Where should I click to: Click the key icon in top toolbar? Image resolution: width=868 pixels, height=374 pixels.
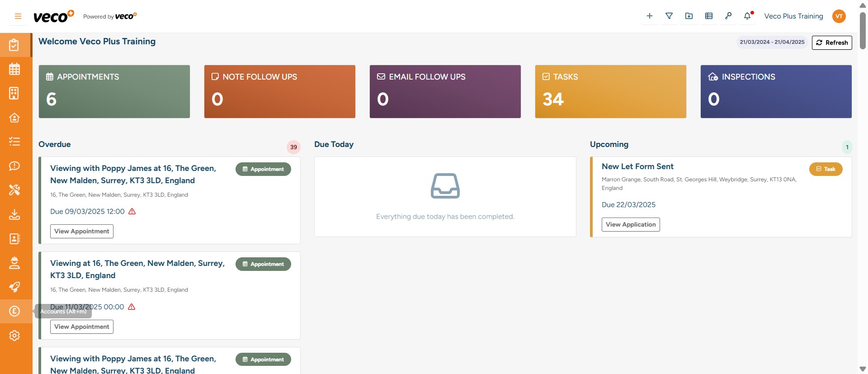[728, 16]
